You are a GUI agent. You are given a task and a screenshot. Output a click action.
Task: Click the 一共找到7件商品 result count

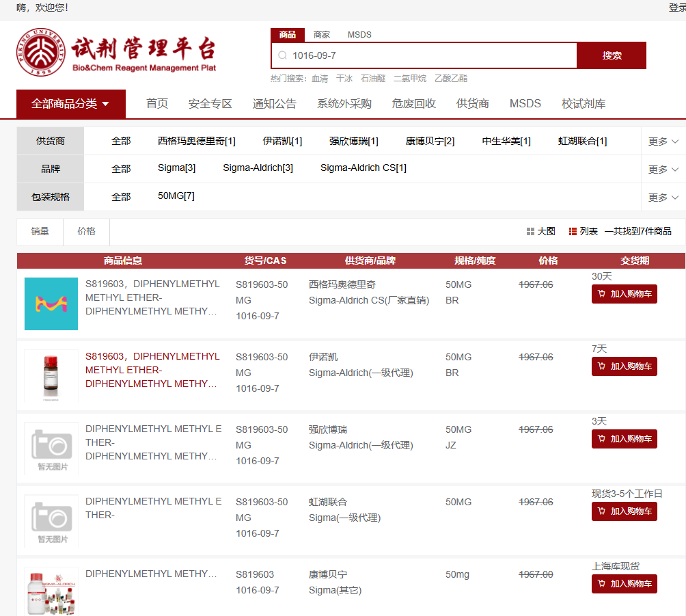click(638, 231)
